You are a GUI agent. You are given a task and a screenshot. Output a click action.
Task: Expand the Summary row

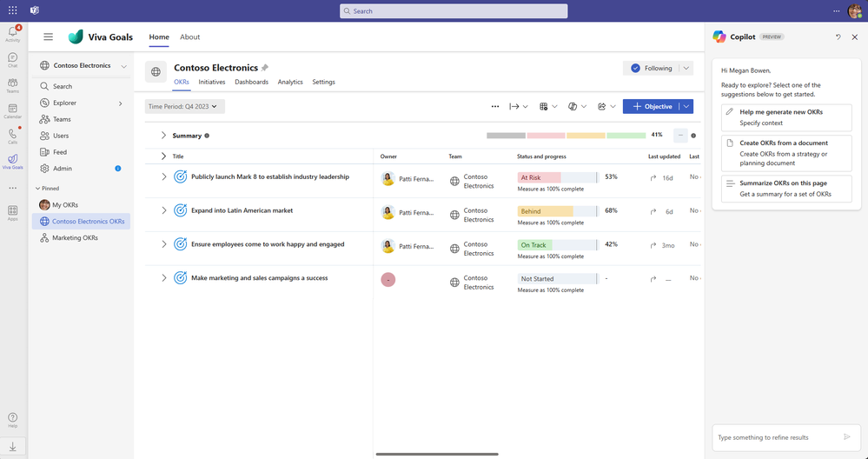coord(163,136)
